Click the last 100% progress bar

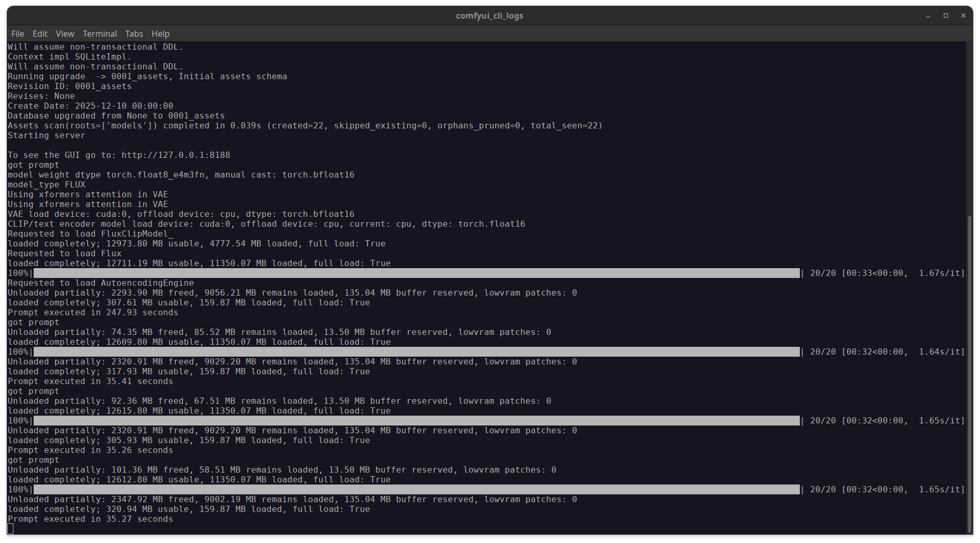(417, 490)
